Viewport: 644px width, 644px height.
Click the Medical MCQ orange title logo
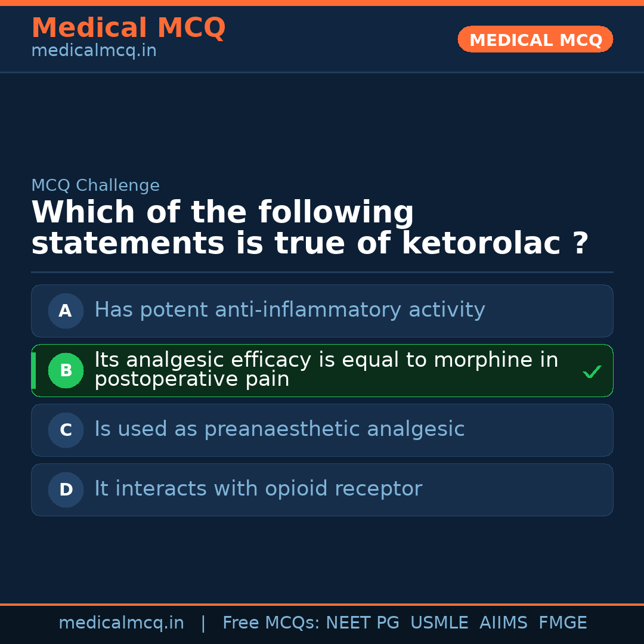point(128,28)
